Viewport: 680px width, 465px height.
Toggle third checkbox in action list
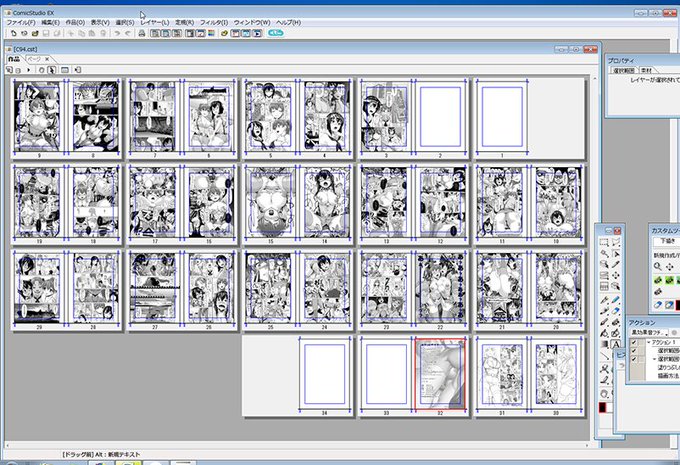[634, 358]
